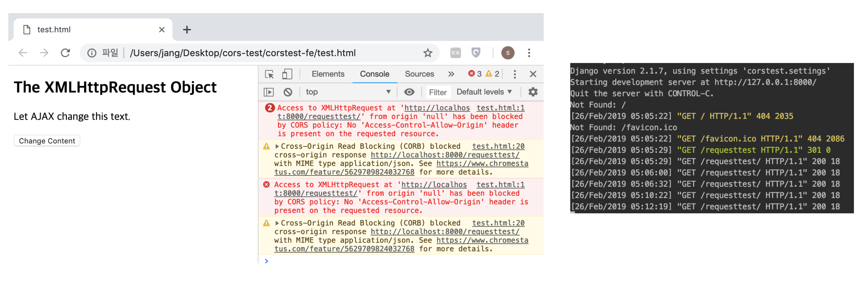Screen dimensions: 868x284
Task: Click the terminal line "Not Found: /favicon.ico"
Action: [x=623, y=128]
